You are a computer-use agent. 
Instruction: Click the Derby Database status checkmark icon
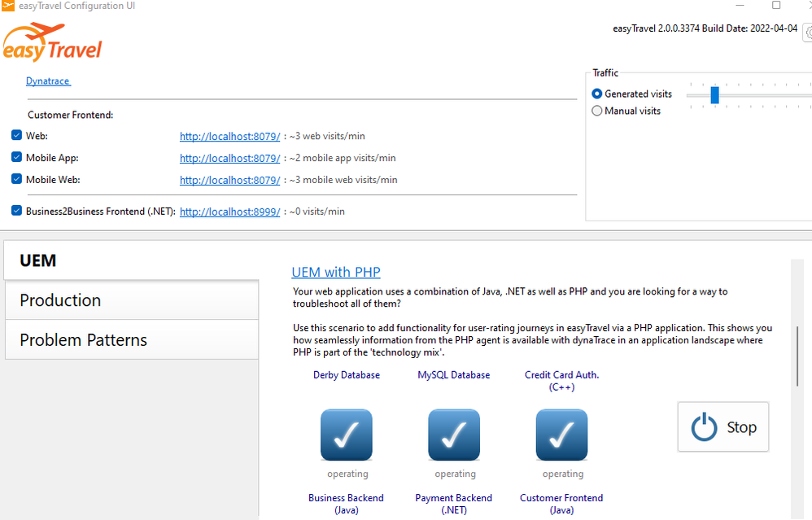click(x=347, y=435)
